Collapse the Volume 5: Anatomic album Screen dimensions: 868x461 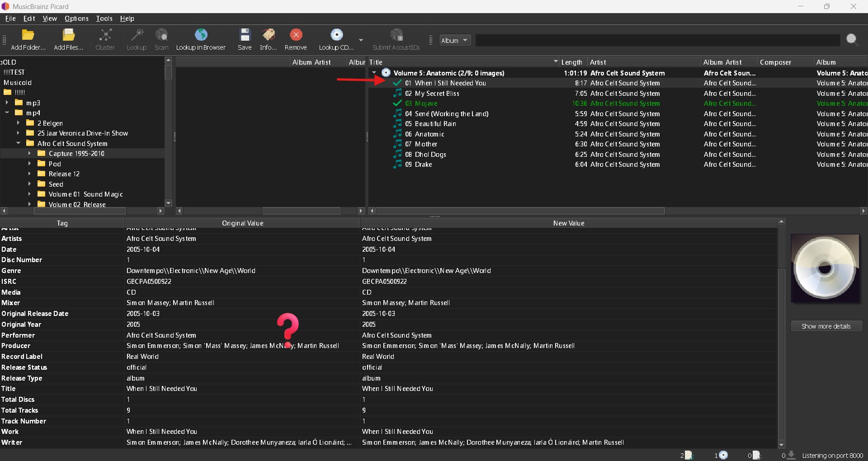pos(374,73)
